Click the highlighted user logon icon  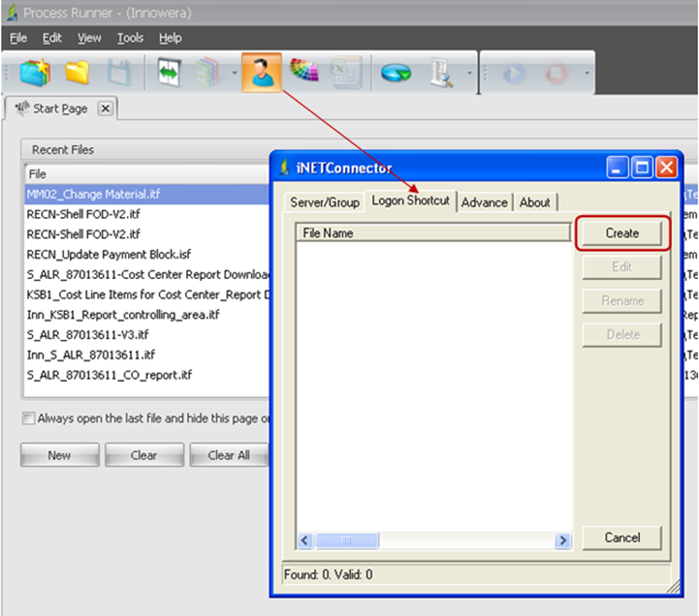263,73
